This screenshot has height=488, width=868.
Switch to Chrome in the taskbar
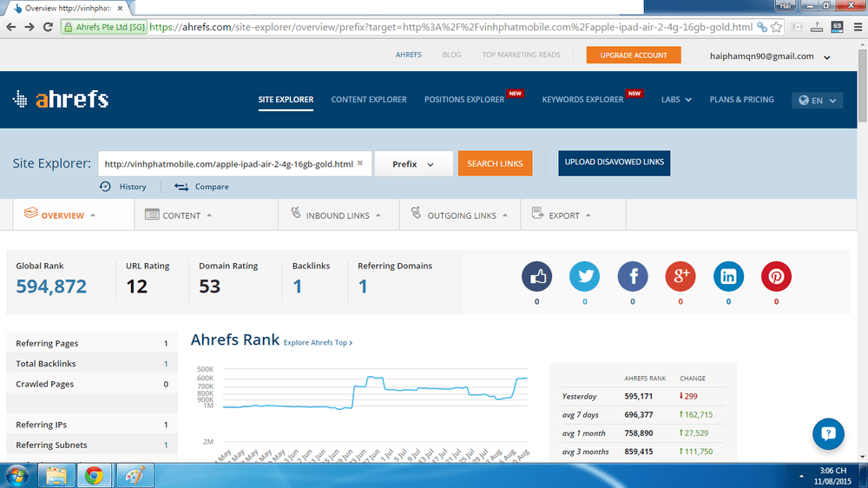[94, 476]
